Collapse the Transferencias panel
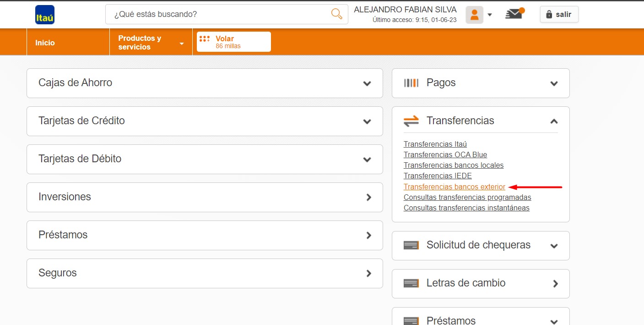 click(x=554, y=121)
